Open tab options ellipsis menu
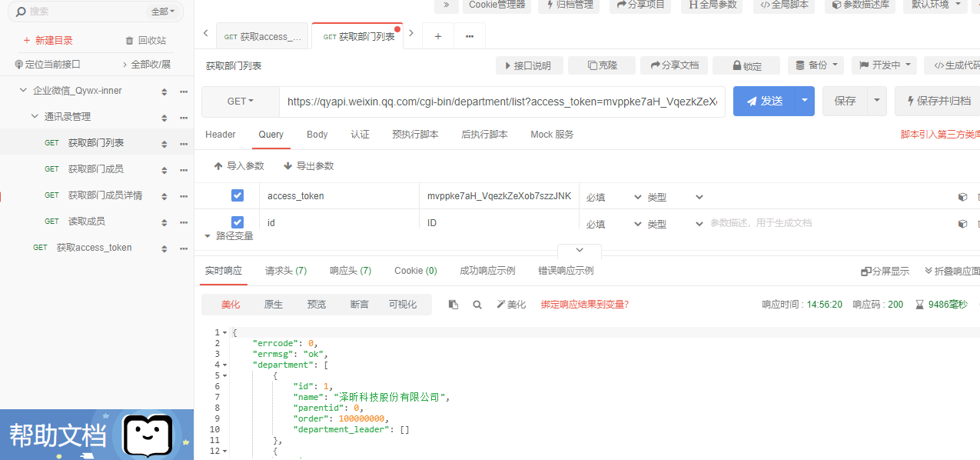Viewport: 980px width, 460px height. point(470,36)
